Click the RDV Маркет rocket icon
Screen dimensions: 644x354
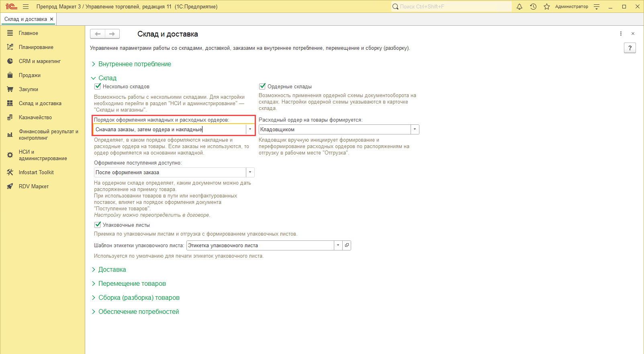[10, 186]
